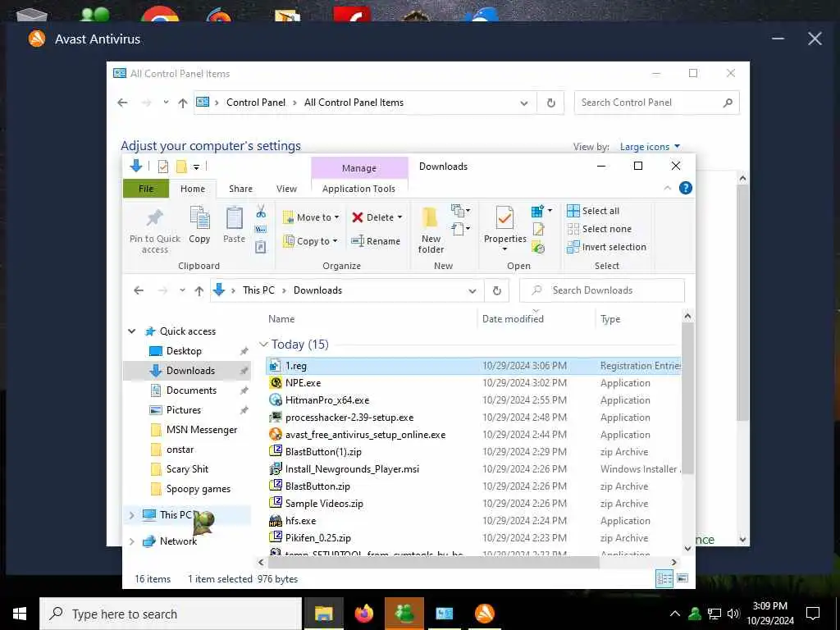This screenshot has height=630, width=840.
Task: Click the Cut scissors icon
Action: [x=261, y=211]
